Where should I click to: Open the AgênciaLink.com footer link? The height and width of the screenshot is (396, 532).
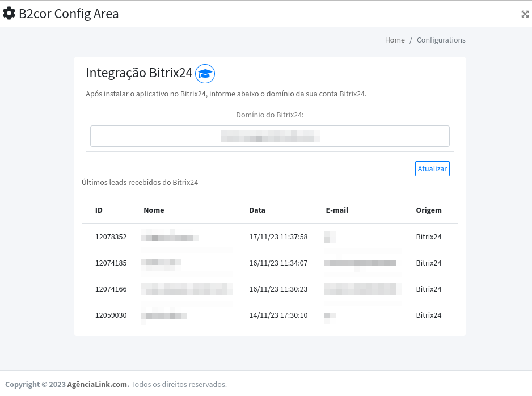coord(98,384)
